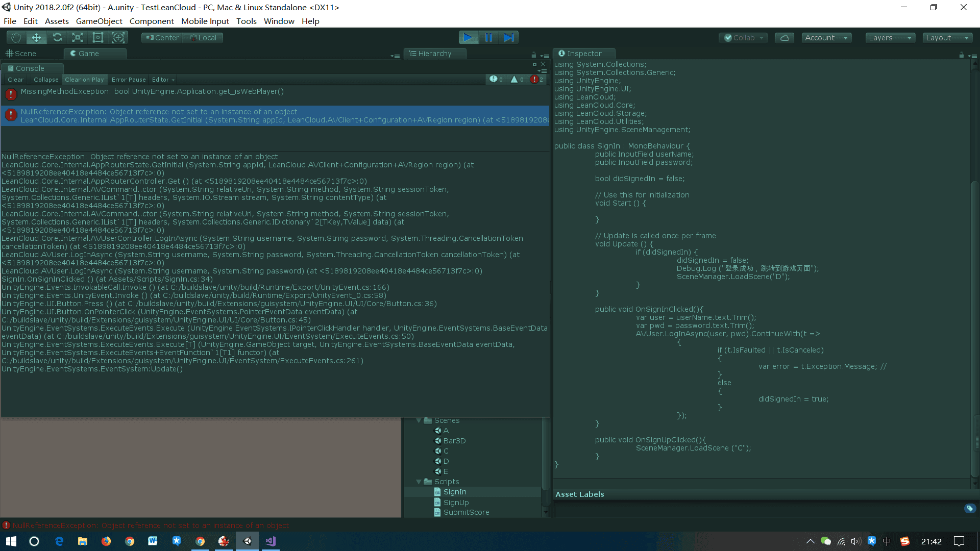The width and height of the screenshot is (980, 551).
Task: Open the File menu
Action: coord(10,21)
